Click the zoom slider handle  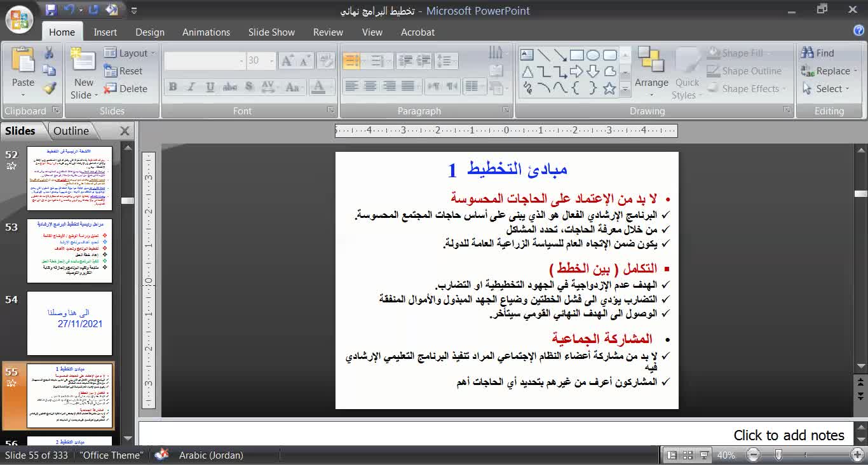click(778, 455)
